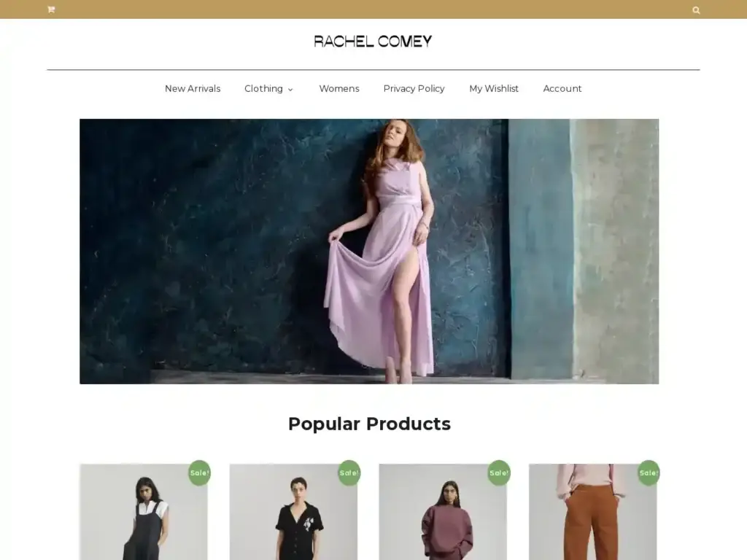Expand the Clothing menu chevron
Image resolution: width=747 pixels, height=560 pixels.
point(290,90)
